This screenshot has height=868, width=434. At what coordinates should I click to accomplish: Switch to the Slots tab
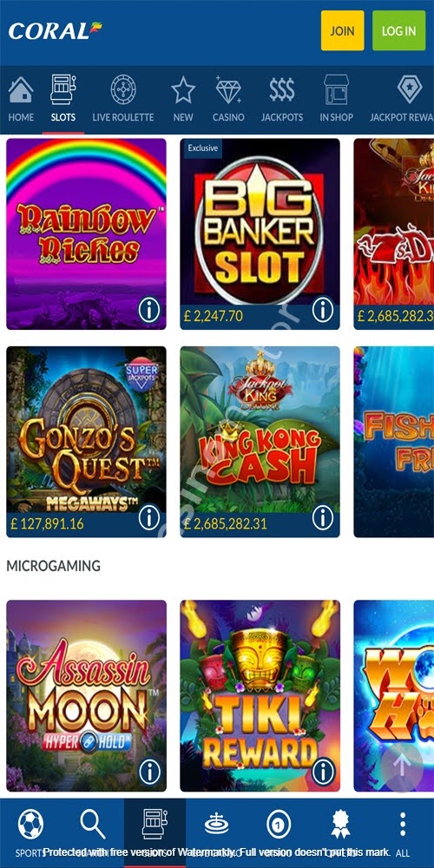63,100
